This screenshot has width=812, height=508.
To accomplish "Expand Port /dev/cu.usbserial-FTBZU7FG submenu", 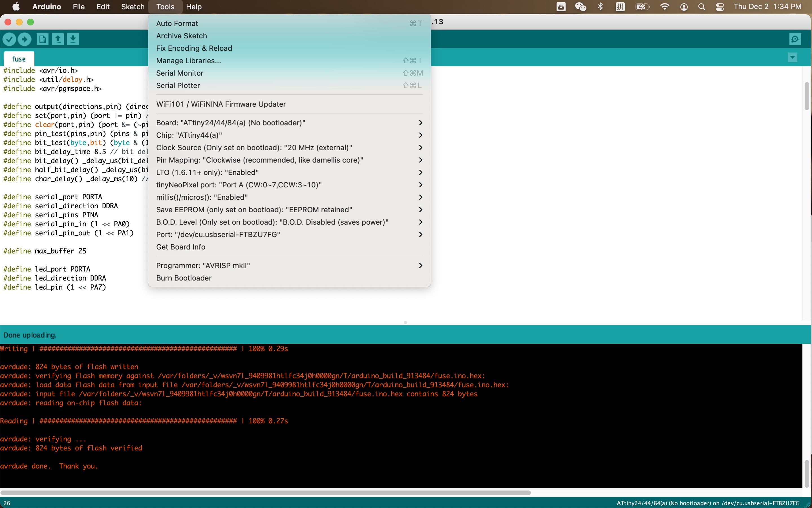I will [289, 235].
